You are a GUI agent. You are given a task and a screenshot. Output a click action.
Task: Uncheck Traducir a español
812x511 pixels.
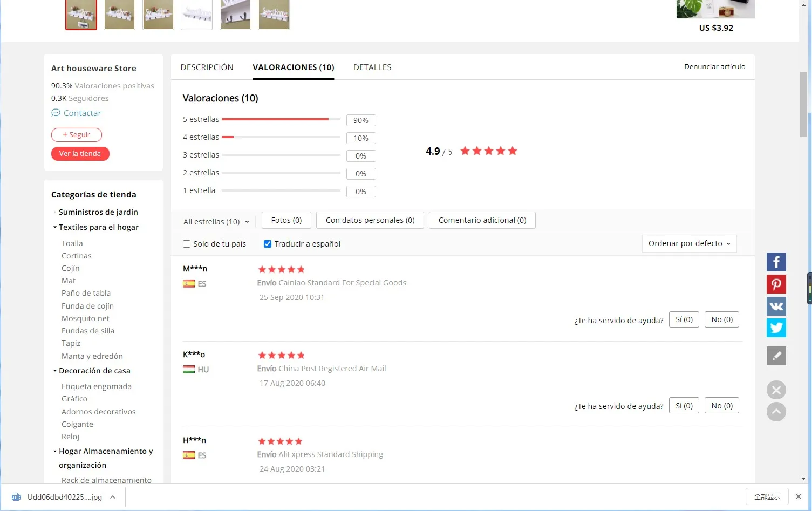(x=268, y=244)
